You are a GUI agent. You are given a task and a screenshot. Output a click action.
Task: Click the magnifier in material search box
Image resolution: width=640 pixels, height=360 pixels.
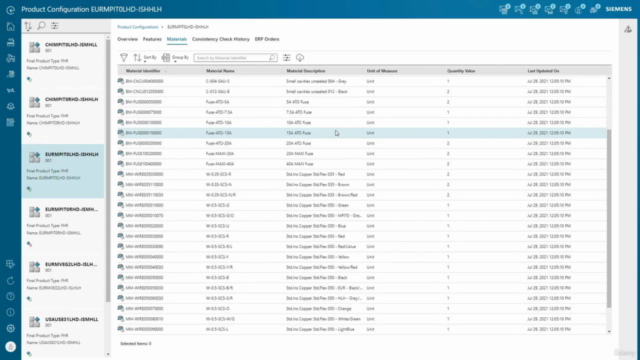pos(272,58)
